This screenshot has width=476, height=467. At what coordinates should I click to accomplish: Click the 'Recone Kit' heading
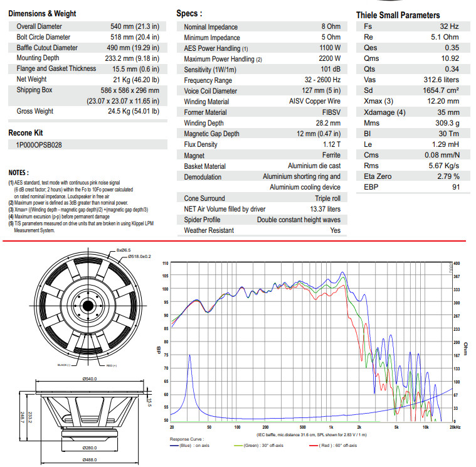click(x=26, y=133)
